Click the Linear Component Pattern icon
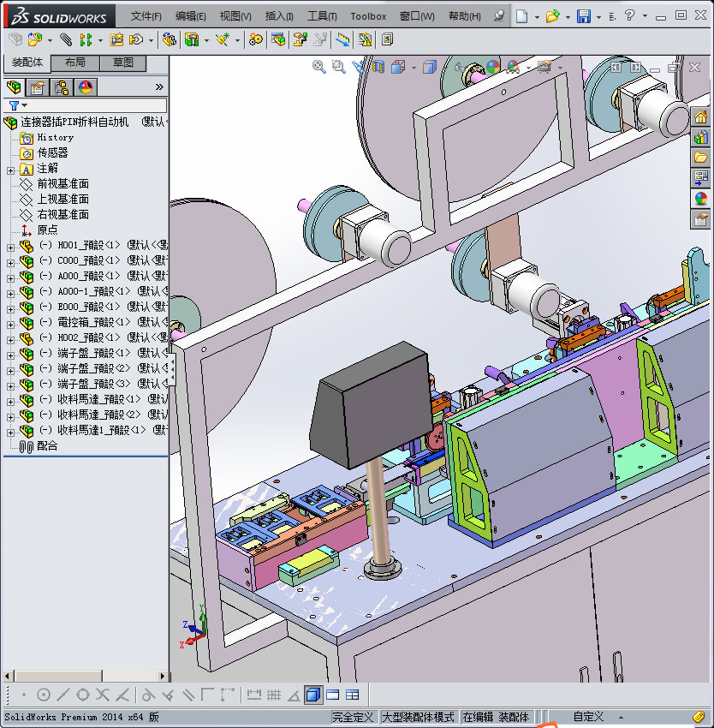Screen dimensions: 714x728 point(86,40)
